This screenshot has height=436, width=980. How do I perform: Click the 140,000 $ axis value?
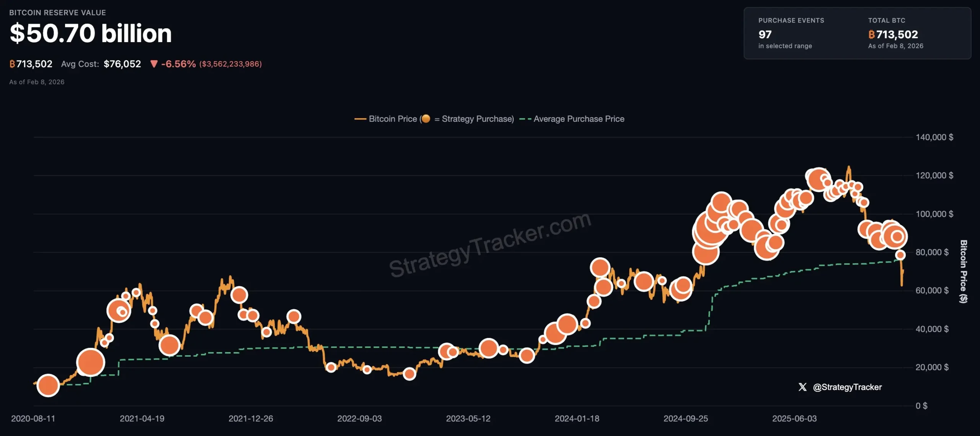click(x=934, y=138)
